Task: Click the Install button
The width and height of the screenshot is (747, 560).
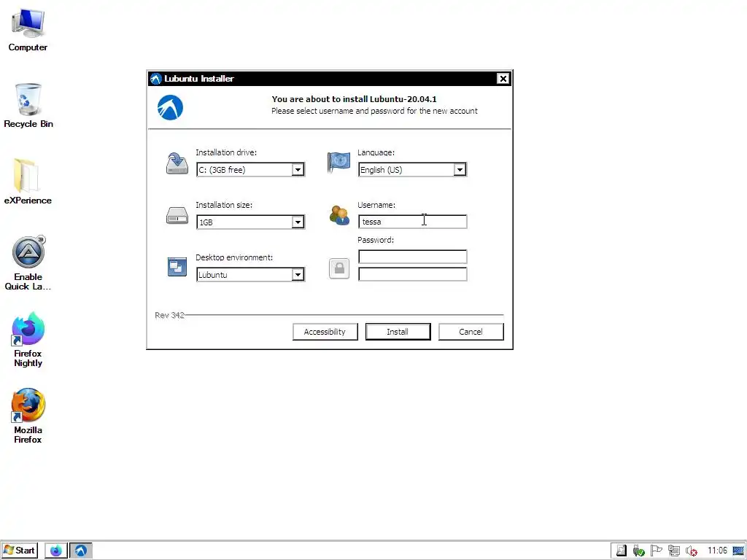Action: click(x=398, y=332)
